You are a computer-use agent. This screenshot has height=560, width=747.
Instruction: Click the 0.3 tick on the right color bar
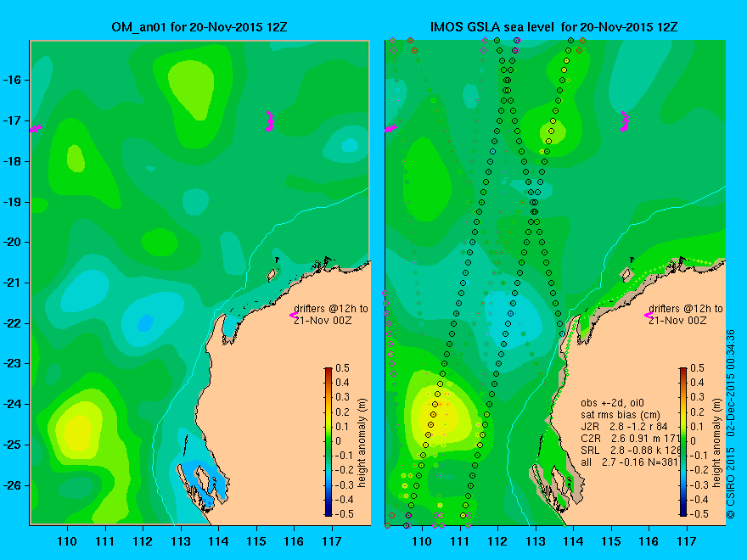coord(698,397)
